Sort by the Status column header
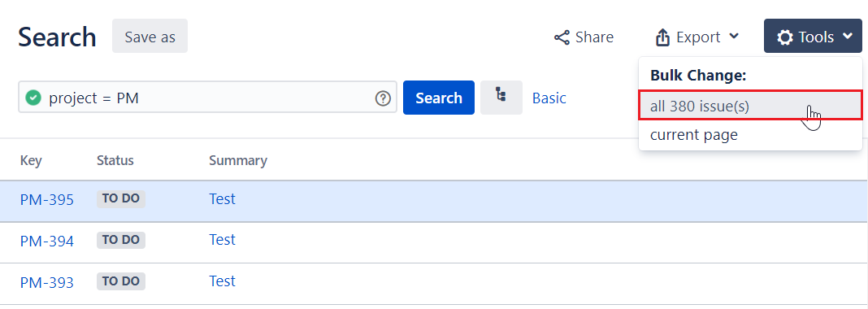The height and width of the screenshot is (309, 868). pyautogui.click(x=115, y=160)
